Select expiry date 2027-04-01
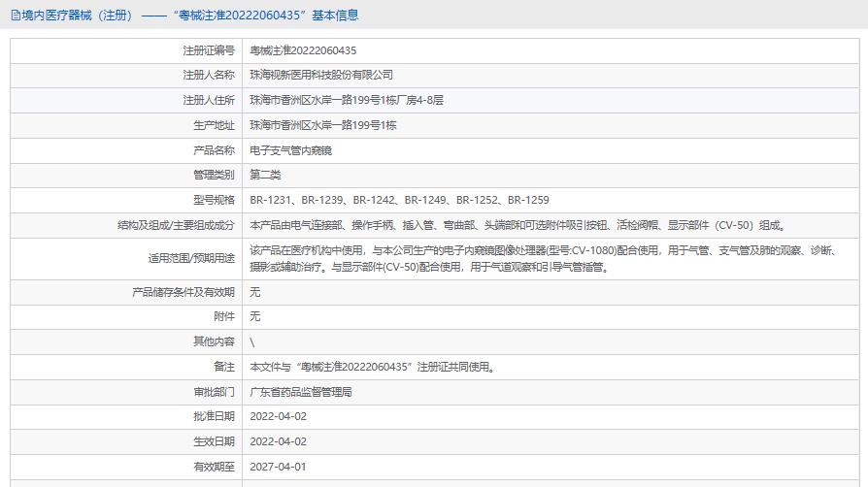This screenshot has height=487, width=868. pos(278,467)
